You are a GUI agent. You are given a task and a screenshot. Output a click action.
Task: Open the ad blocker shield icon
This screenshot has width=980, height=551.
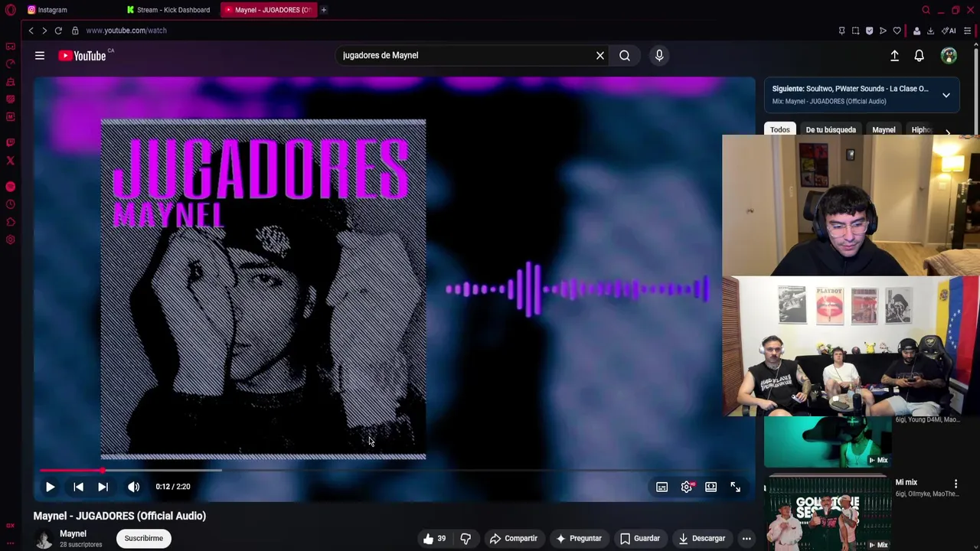(869, 31)
